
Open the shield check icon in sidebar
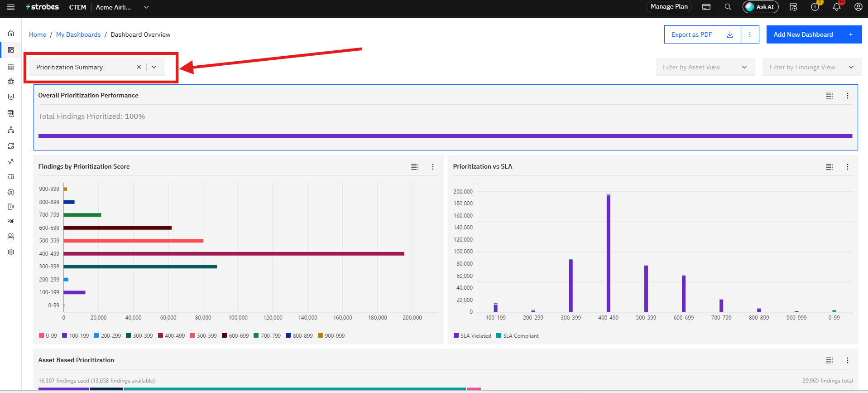click(x=11, y=97)
